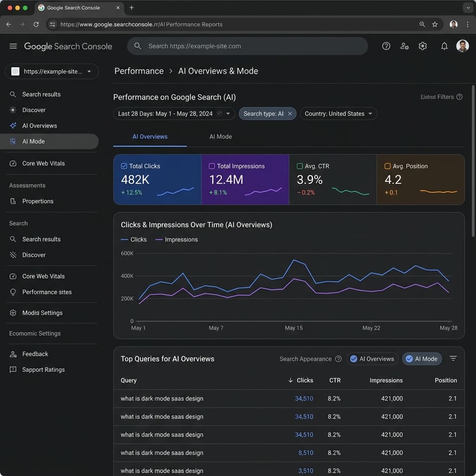Open the browser three-dot menu
Image resolution: width=476 pixels, height=476 pixels.
(x=467, y=24)
